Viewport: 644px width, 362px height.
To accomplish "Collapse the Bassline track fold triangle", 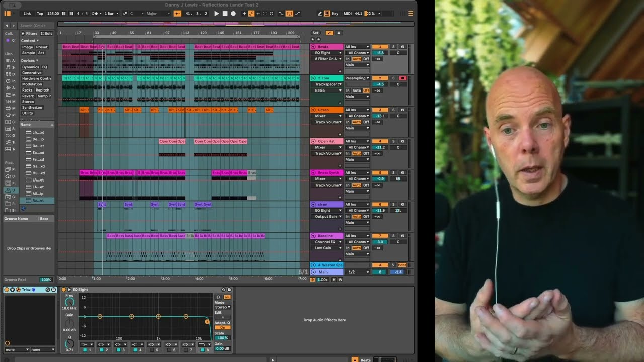I will (x=313, y=236).
